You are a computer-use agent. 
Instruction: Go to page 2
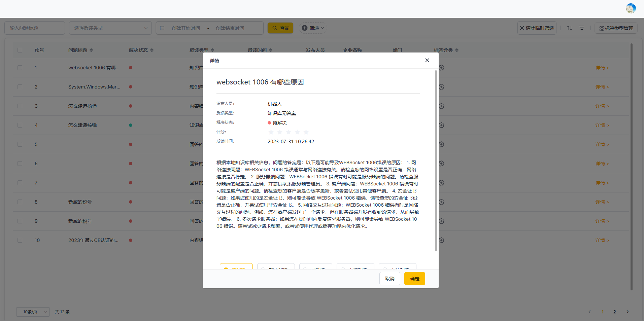[x=615, y=312]
